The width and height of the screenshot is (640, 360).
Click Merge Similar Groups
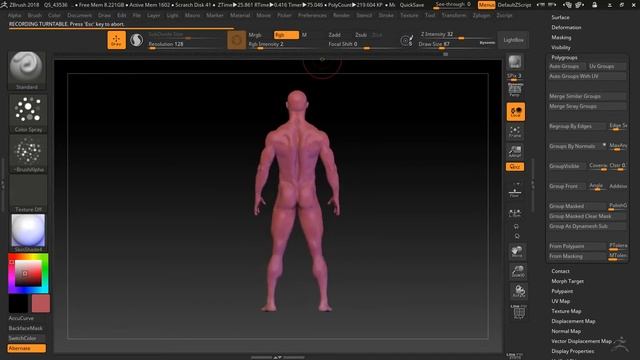[587, 96]
